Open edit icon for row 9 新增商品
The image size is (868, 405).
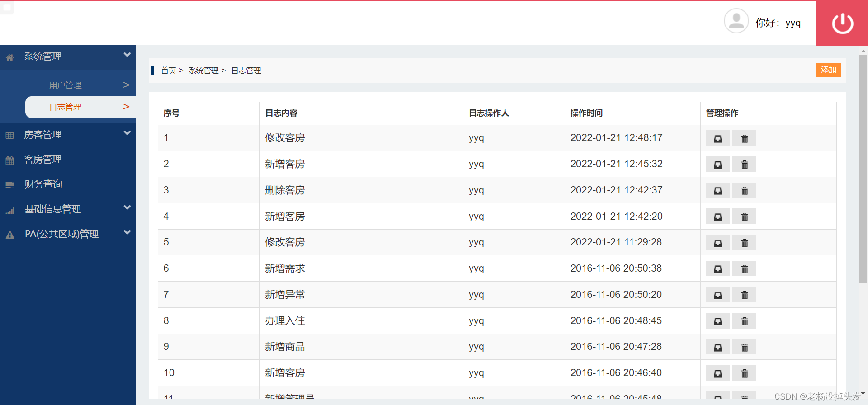[x=717, y=347]
